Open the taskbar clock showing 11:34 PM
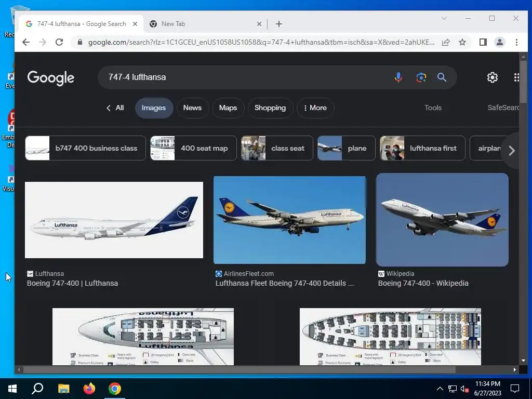This screenshot has height=399, width=532. click(487, 389)
